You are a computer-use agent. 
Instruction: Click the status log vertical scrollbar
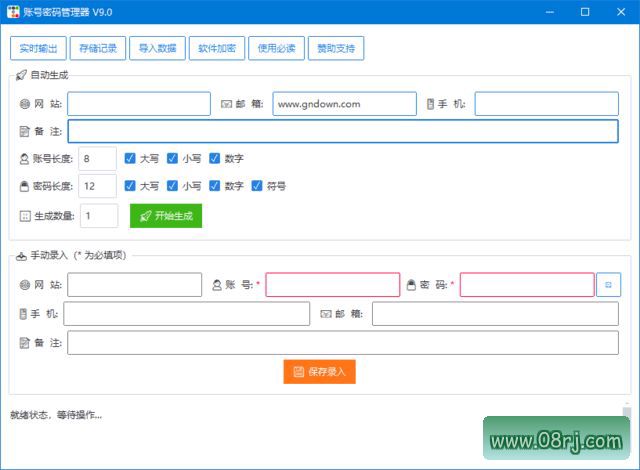(x=627, y=414)
